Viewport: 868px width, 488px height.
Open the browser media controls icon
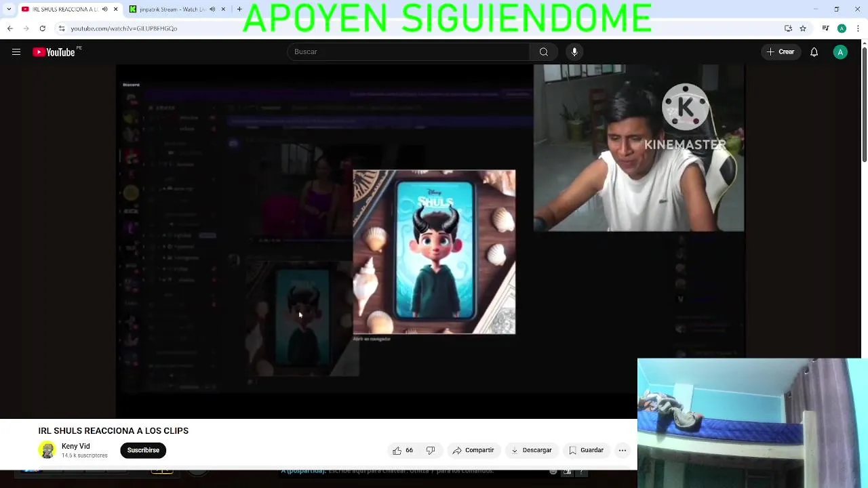[x=825, y=28]
